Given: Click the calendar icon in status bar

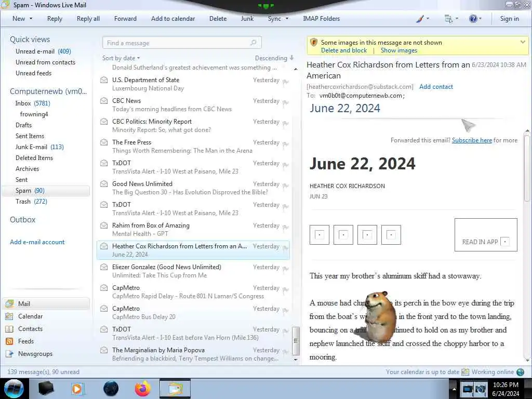Looking at the screenshot, I should 465,372.
